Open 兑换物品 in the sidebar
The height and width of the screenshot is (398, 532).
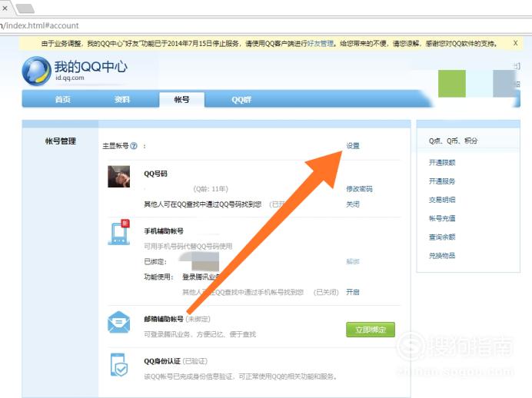click(442, 255)
